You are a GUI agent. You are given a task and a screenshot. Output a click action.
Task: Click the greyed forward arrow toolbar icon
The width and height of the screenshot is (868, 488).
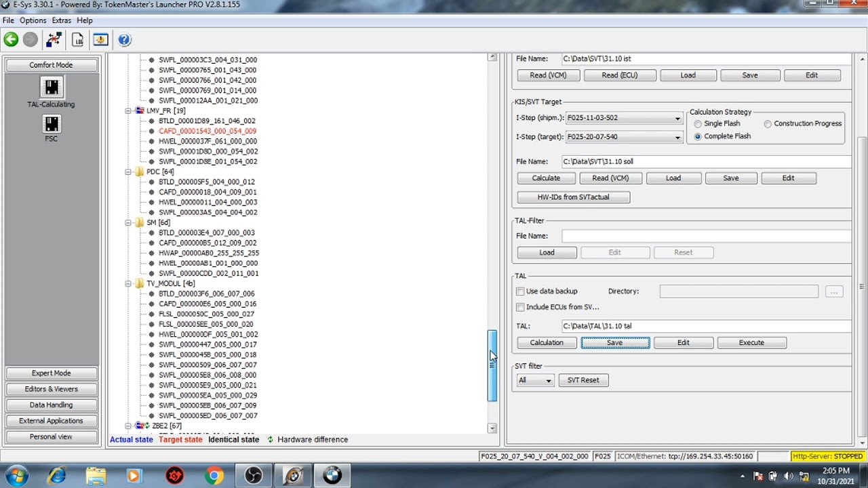(30, 40)
